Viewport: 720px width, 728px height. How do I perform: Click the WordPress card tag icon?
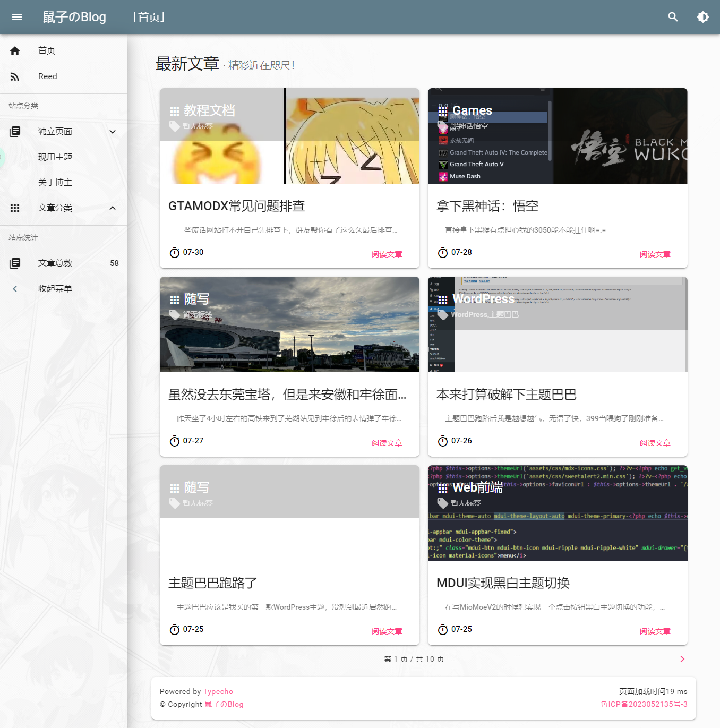pos(442,315)
